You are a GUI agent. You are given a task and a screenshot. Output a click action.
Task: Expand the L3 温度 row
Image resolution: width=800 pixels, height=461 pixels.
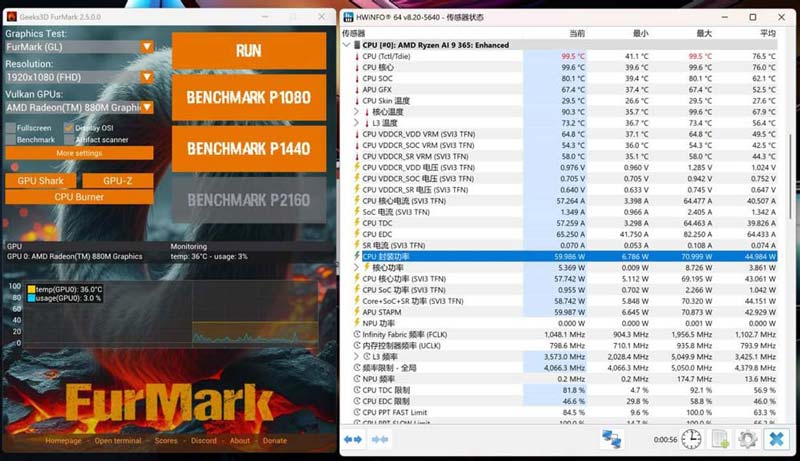click(x=357, y=123)
